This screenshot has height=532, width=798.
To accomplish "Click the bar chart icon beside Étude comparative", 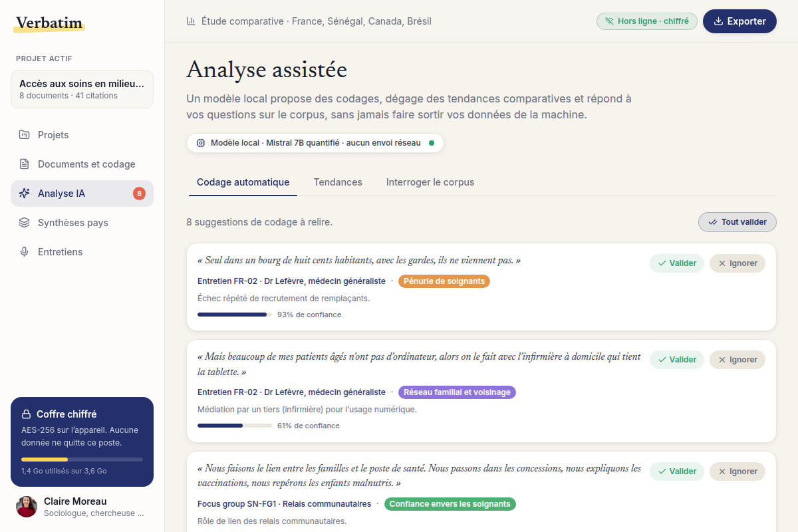I will (x=192, y=21).
